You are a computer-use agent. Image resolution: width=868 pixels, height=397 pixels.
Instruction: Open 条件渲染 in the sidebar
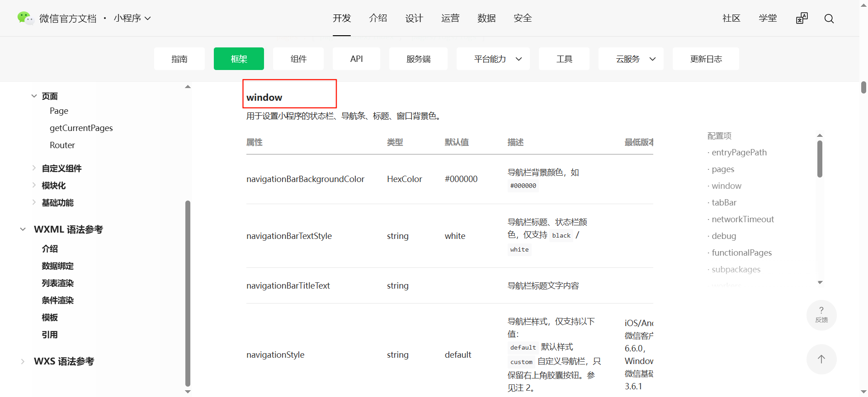(57, 300)
